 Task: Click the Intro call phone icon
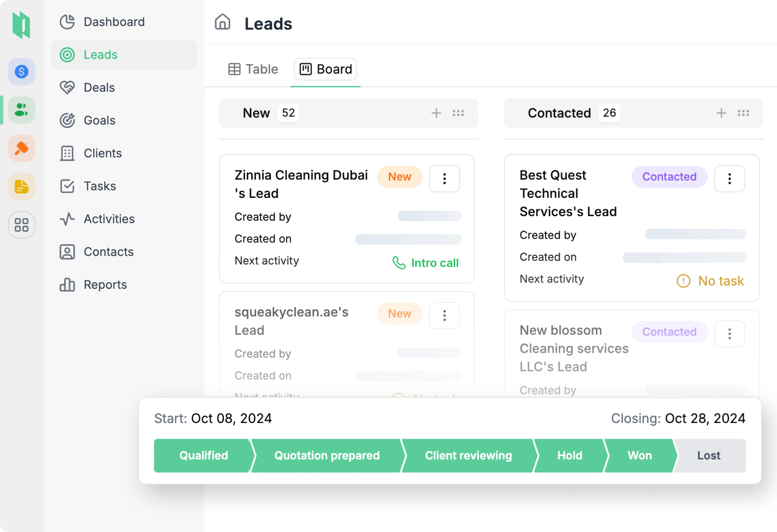click(399, 263)
